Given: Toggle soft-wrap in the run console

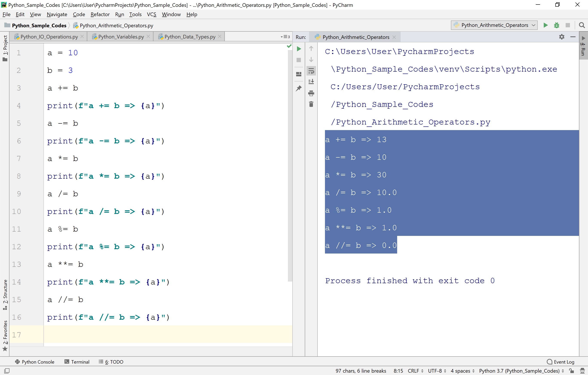Looking at the screenshot, I should 311,71.
